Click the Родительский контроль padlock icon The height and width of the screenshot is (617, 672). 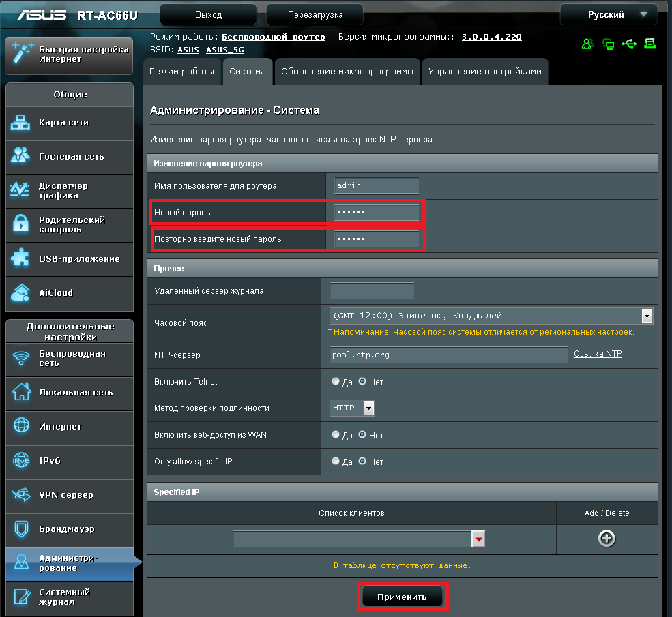(x=20, y=224)
